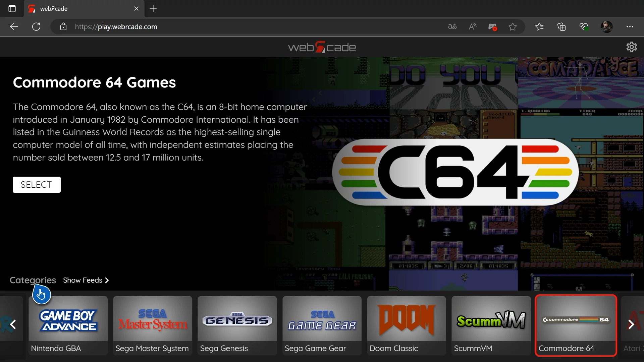Image resolution: width=644 pixels, height=362 pixels.
Task: Click the webRcade home logo
Action: click(x=322, y=47)
